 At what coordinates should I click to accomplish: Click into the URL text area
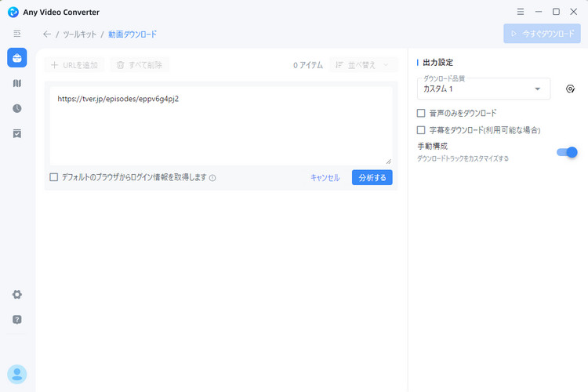[221, 125]
